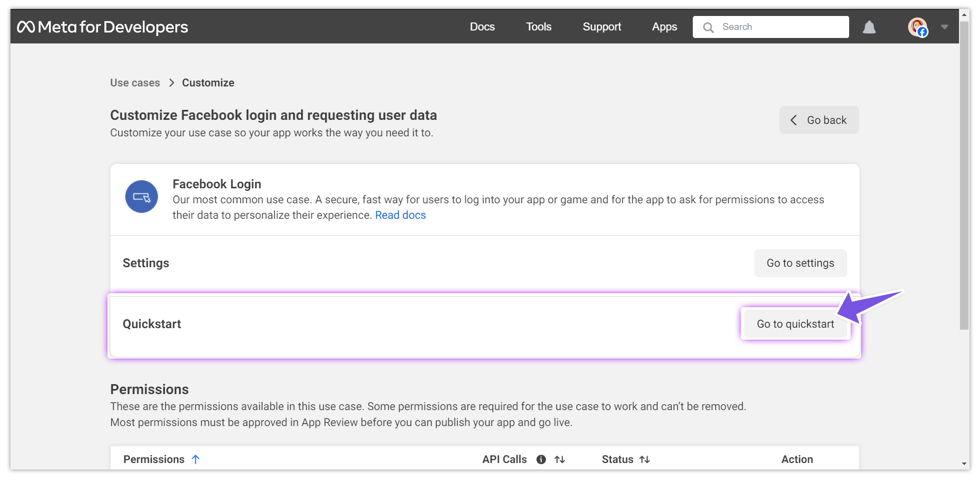980x480 pixels.
Task: Open the notifications bell
Action: [869, 27]
